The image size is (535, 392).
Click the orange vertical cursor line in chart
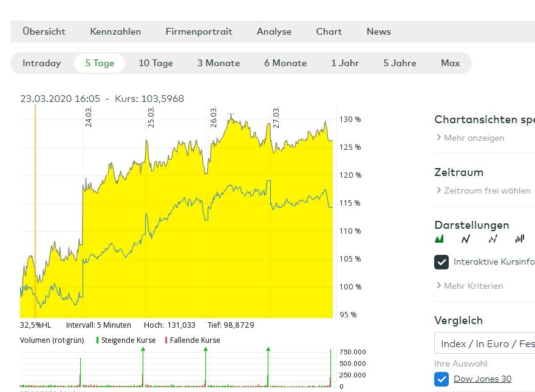35,212
